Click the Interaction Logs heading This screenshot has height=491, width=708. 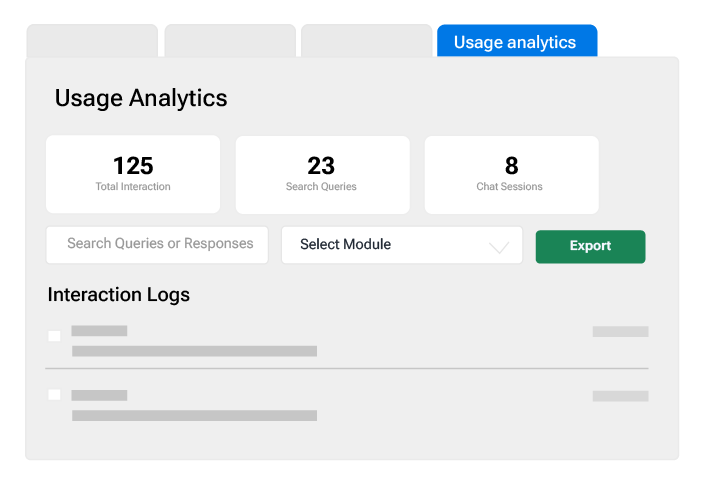point(119,295)
